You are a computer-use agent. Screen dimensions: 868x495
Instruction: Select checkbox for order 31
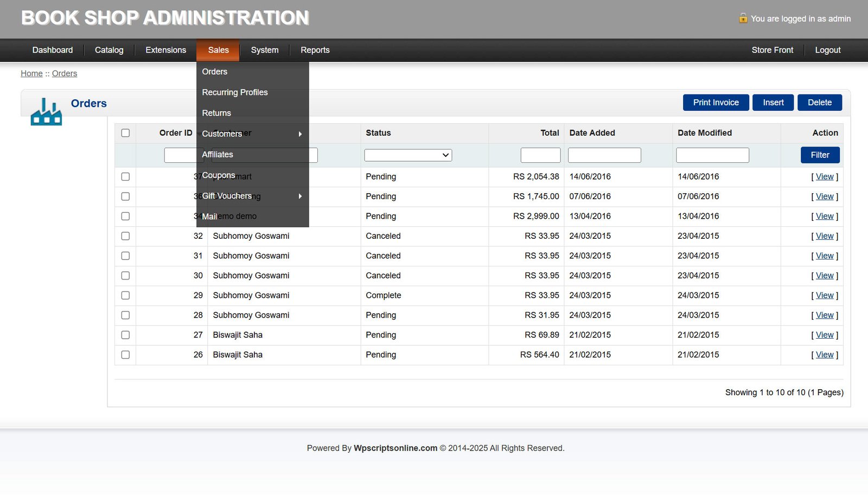click(125, 256)
